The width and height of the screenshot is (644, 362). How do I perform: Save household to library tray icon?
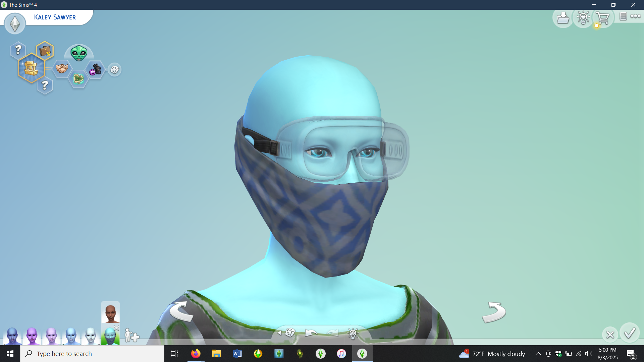[563, 18]
